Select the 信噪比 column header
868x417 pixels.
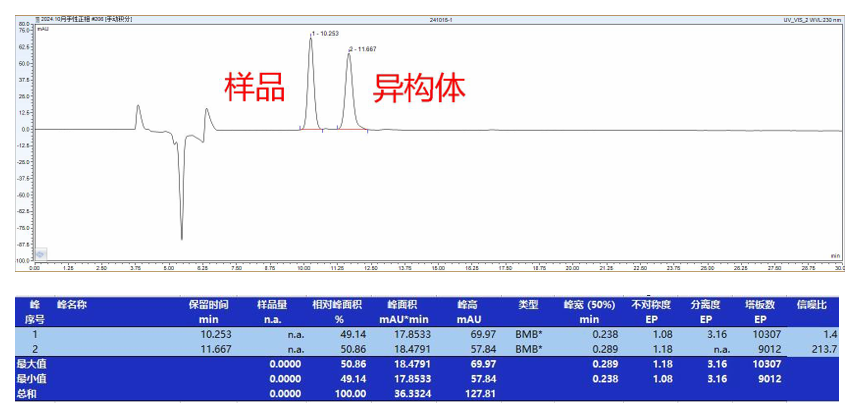click(x=818, y=303)
